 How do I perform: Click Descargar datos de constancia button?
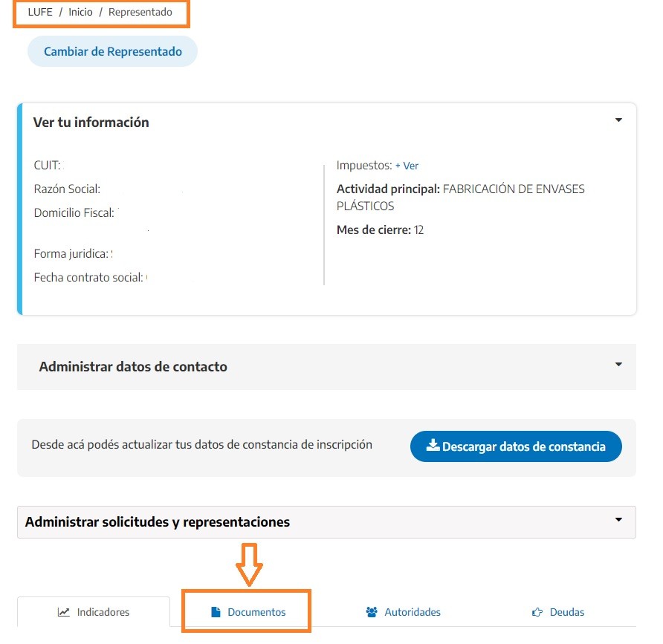(516, 446)
